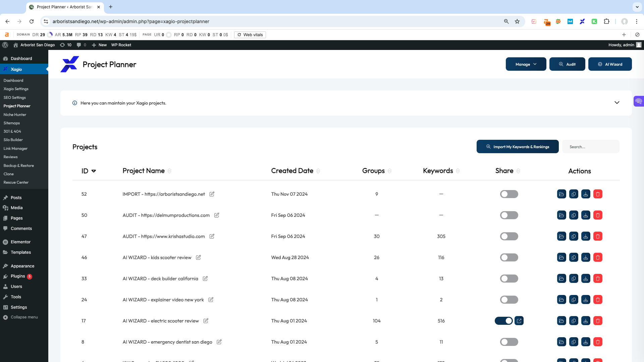Click the Ahrefs toolbar logo icon
Image resolution: width=644 pixels, height=362 pixels.
[x=7, y=35]
